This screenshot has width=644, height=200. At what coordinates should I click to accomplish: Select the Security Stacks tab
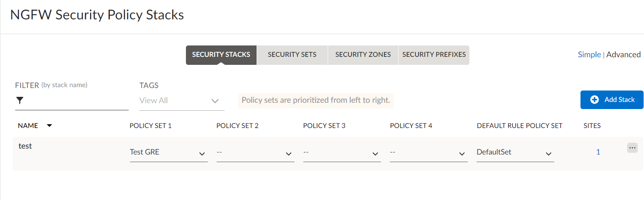[x=221, y=55]
